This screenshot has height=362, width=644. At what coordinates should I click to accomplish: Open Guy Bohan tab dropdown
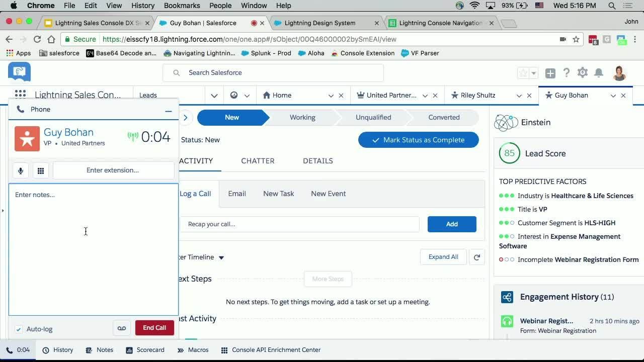pos(613,96)
